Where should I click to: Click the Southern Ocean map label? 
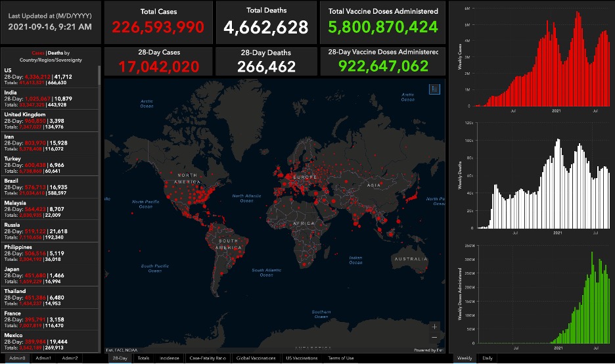click(321, 314)
